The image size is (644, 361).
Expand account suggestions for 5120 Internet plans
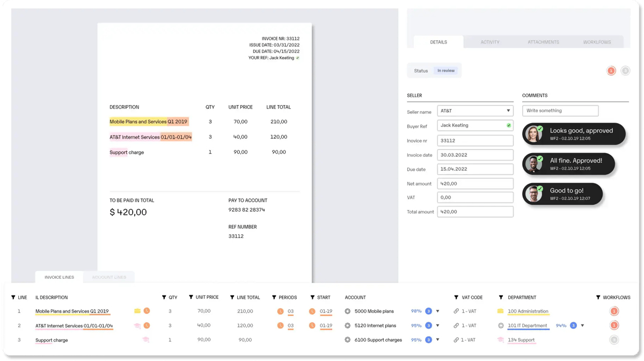pyautogui.click(x=437, y=326)
